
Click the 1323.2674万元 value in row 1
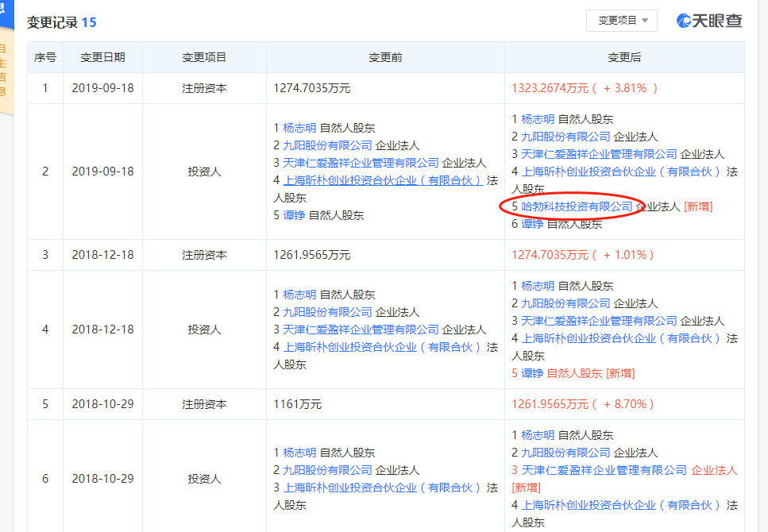(550, 88)
